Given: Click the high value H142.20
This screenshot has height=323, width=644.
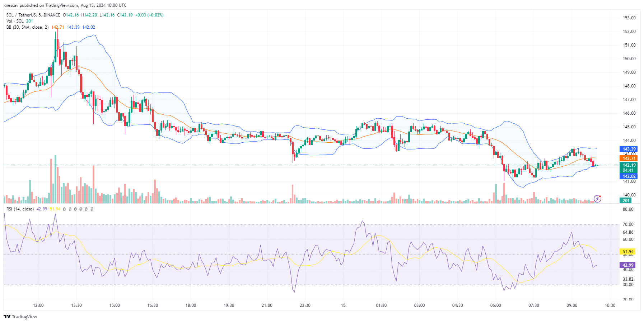Looking at the screenshot, I should (89, 15).
